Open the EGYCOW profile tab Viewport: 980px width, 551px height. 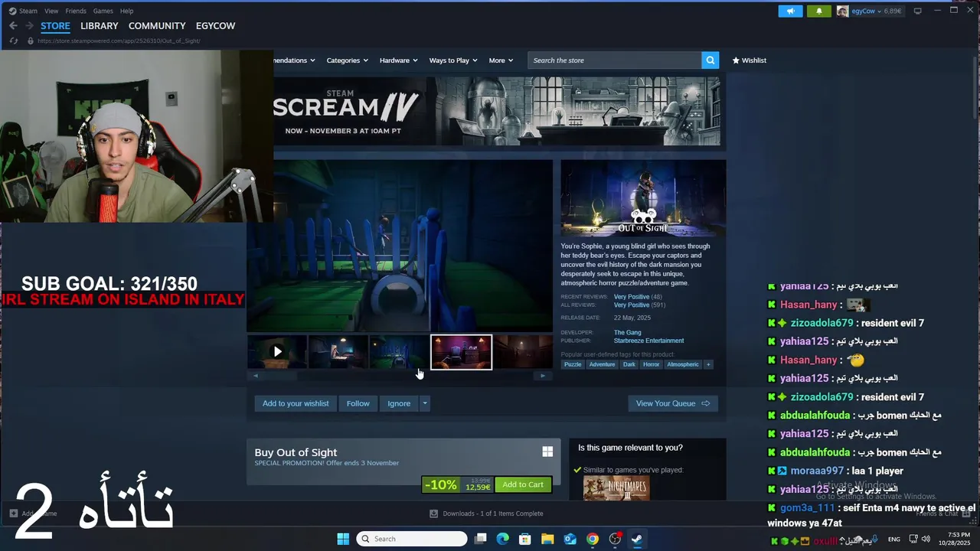coord(215,26)
